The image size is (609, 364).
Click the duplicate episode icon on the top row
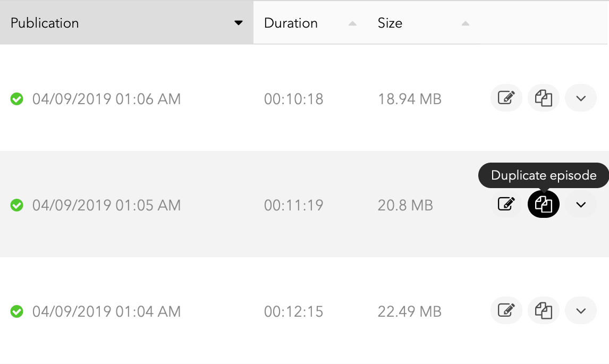[x=543, y=98]
